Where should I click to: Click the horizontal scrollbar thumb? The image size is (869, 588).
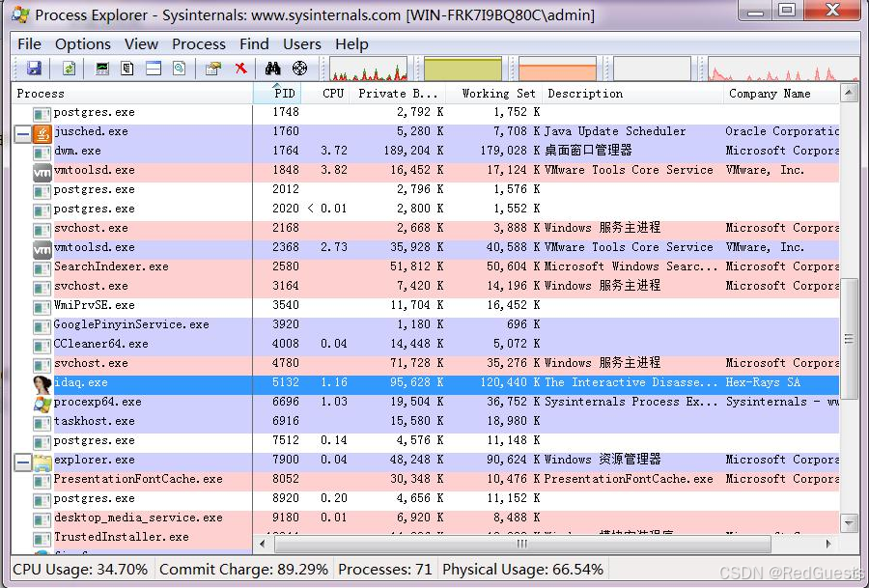tap(522, 544)
